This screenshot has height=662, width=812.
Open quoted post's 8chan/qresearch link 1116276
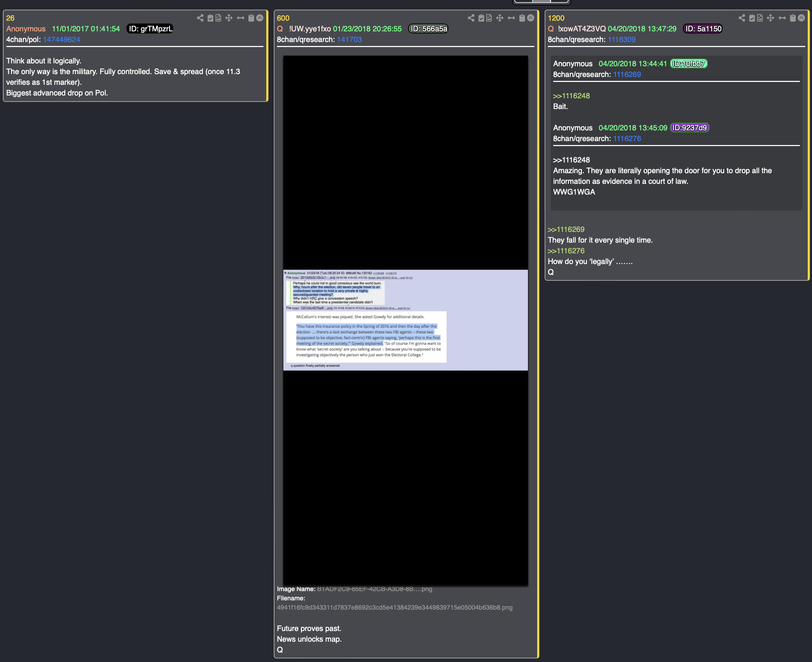[627, 139]
